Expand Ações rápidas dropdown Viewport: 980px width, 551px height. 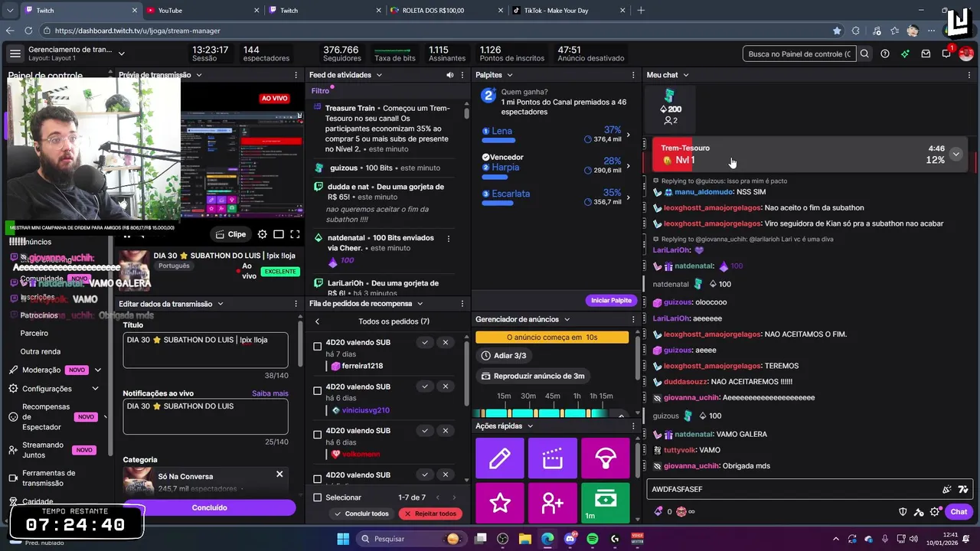pyautogui.click(x=530, y=425)
